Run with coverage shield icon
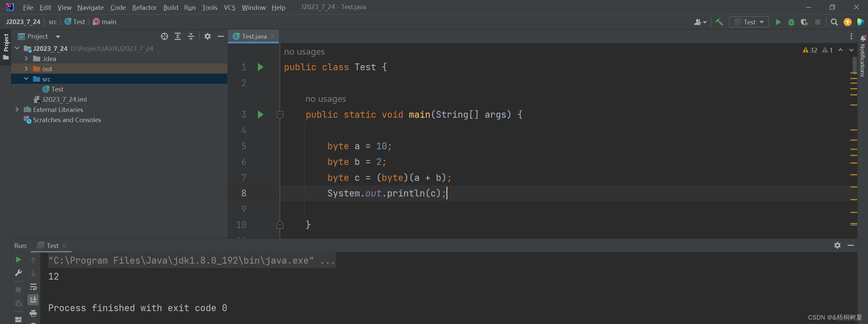The width and height of the screenshot is (868, 324). (805, 22)
